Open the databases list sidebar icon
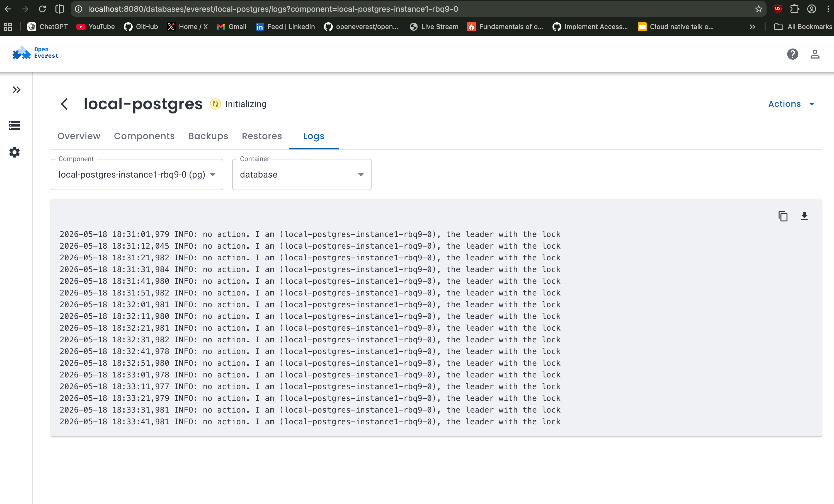 [14, 125]
